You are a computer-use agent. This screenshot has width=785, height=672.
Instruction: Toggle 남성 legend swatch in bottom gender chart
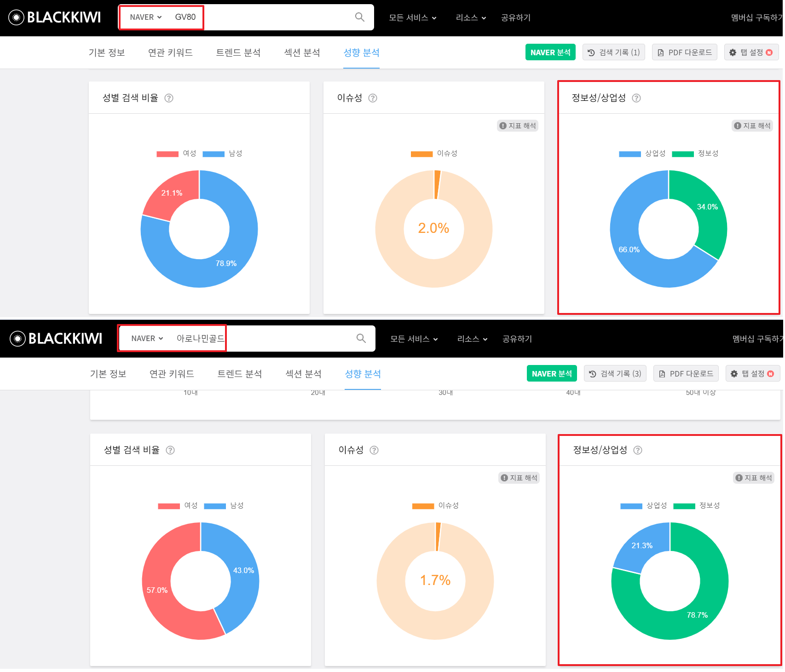215,506
